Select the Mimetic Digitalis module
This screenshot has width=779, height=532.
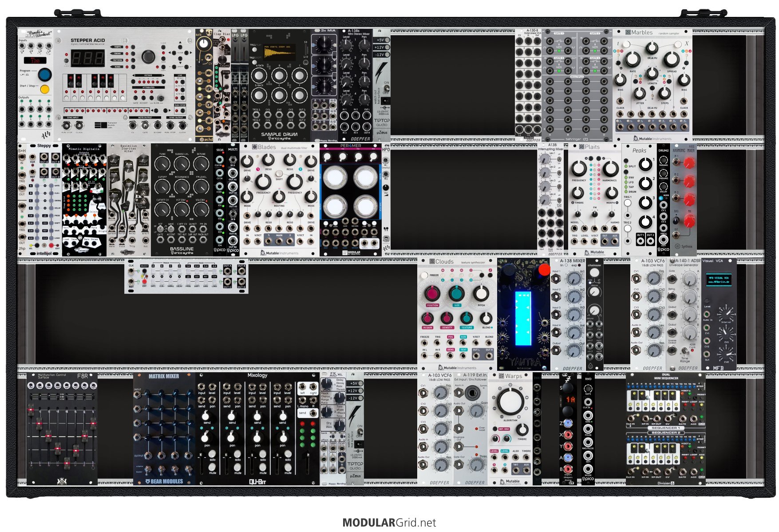point(84,200)
